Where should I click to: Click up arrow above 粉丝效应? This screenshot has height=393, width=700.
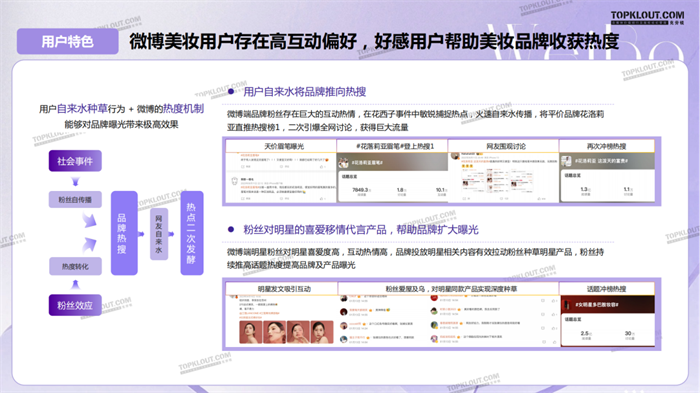pos(75,284)
